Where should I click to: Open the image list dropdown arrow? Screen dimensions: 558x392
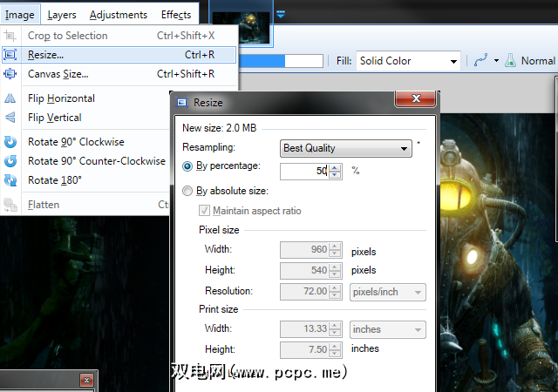point(281,15)
